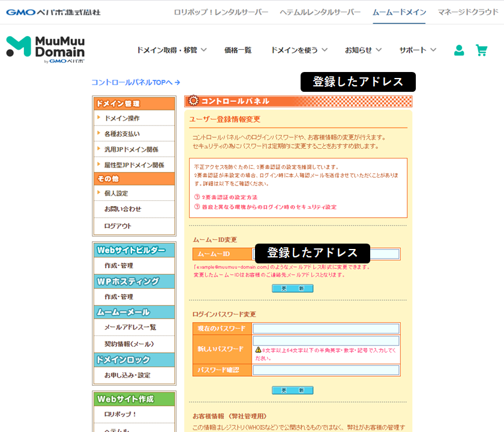The width and height of the screenshot is (504, 432).
Task: Expand 属性型JPドメイン関係 in sidebar
Action: point(134,165)
